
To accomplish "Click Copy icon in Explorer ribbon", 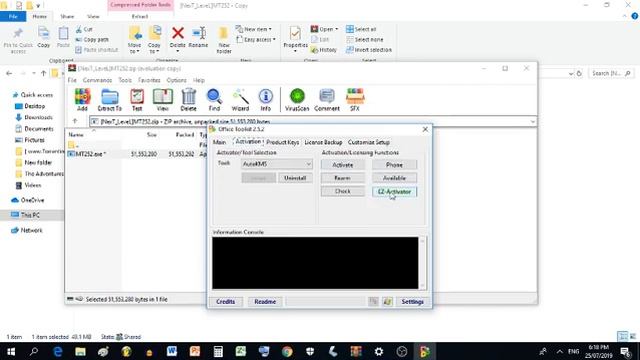I will coord(44,37).
